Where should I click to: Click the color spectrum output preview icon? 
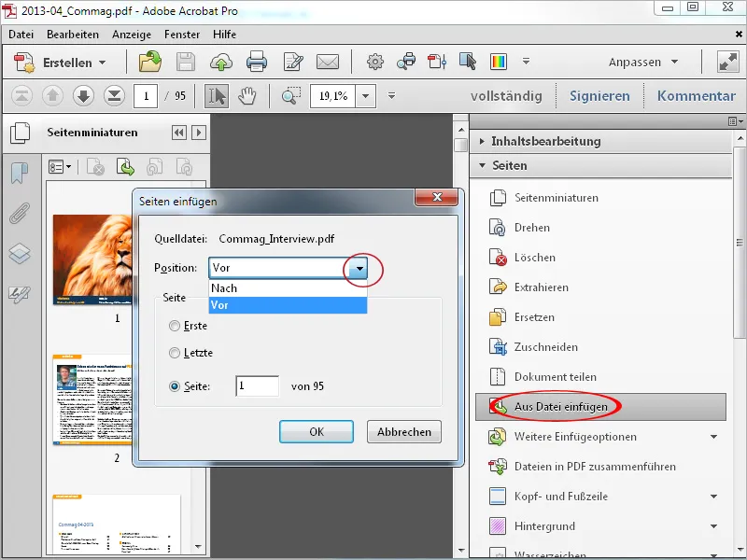[499, 62]
